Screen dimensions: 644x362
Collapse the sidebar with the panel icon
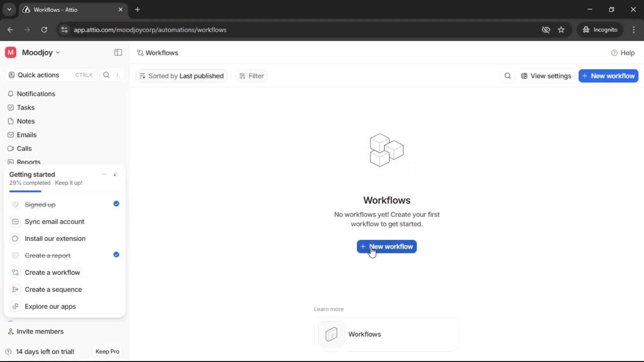pyautogui.click(x=118, y=53)
